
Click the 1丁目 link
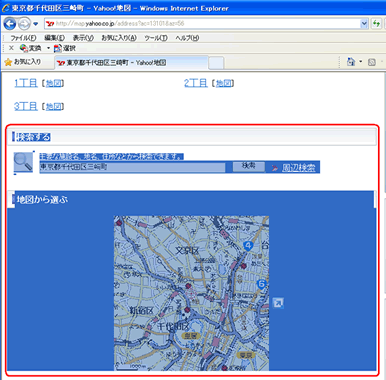[x=26, y=83]
